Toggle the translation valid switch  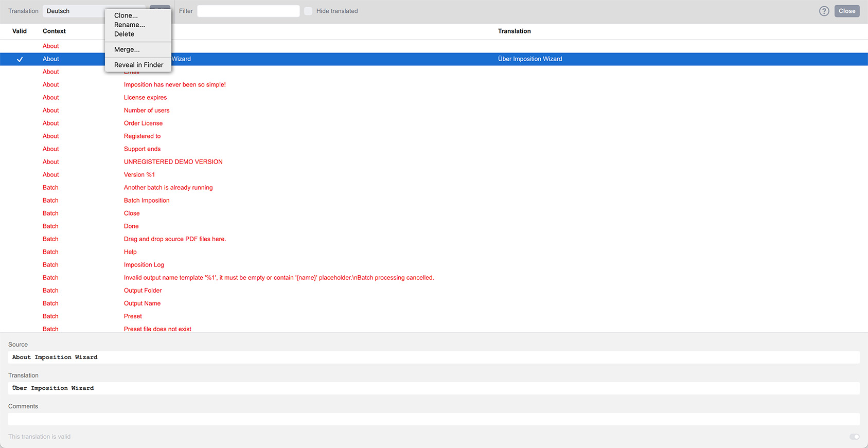(x=854, y=437)
